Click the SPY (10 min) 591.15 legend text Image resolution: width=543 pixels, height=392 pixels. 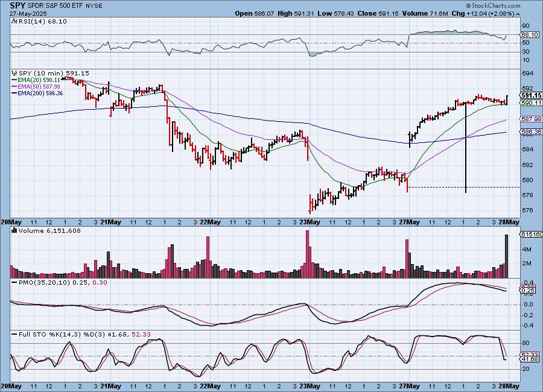54,73
